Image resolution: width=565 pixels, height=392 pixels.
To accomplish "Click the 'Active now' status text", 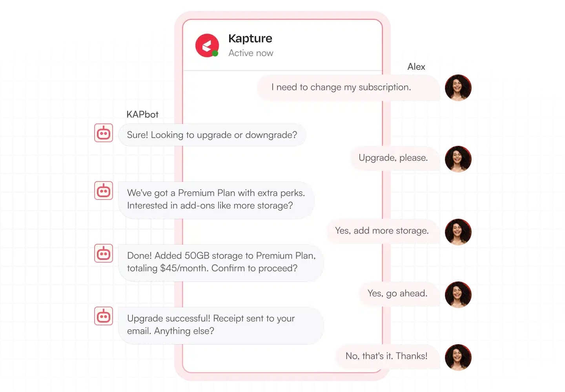I will click(x=251, y=53).
